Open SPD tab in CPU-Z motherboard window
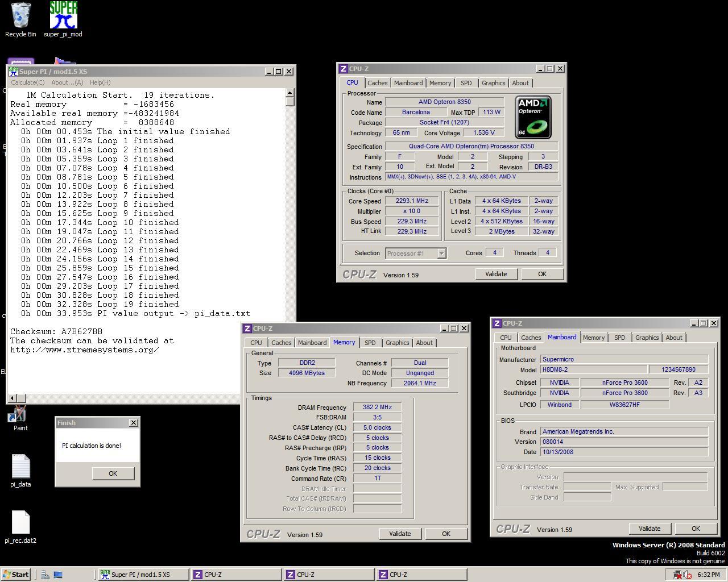Viewport: 728px width, 582px height. click(x=619, y=338)
